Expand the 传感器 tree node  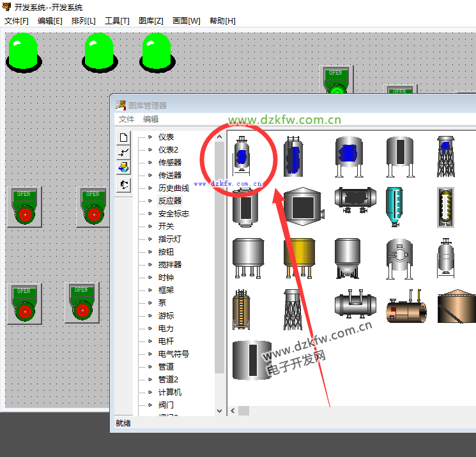150,163
